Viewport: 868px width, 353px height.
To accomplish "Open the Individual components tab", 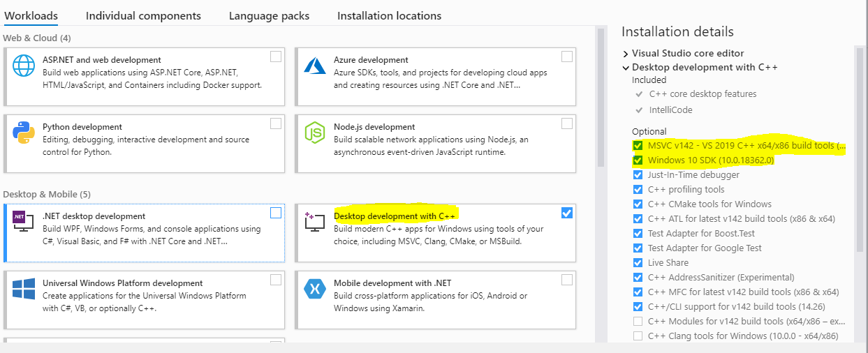I will pos(143,15).
